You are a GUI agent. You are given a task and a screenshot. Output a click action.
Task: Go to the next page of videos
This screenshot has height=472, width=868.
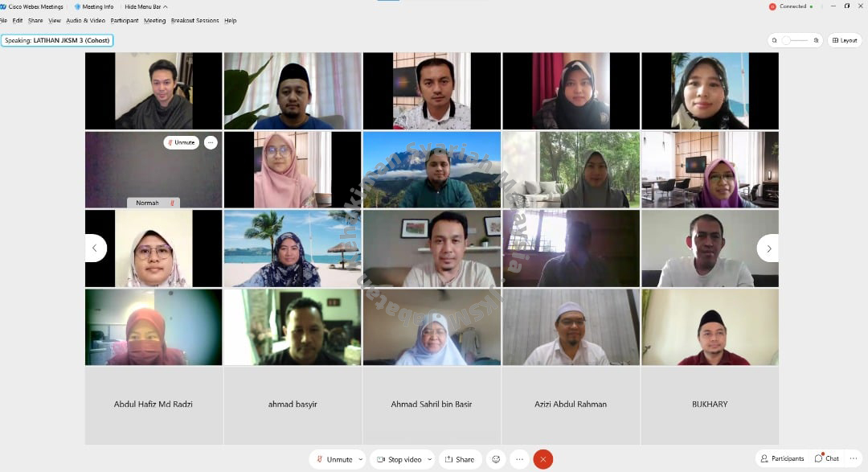(768, 248)
